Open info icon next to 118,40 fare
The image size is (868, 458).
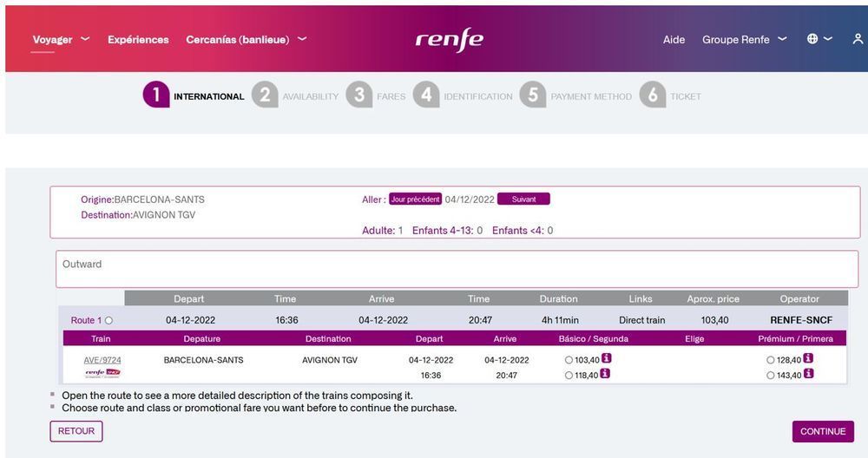click(x=605, y=374)
